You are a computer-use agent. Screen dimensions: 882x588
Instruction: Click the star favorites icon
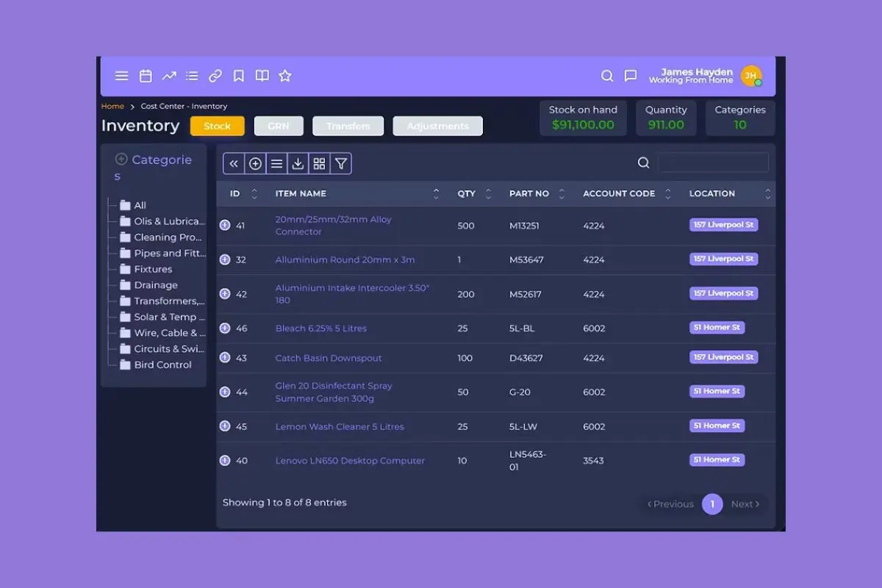[285, 76]
